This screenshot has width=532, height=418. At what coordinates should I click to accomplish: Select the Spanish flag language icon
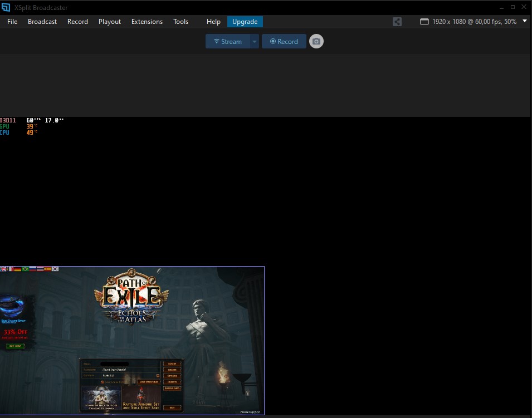[x=47, y=269]
